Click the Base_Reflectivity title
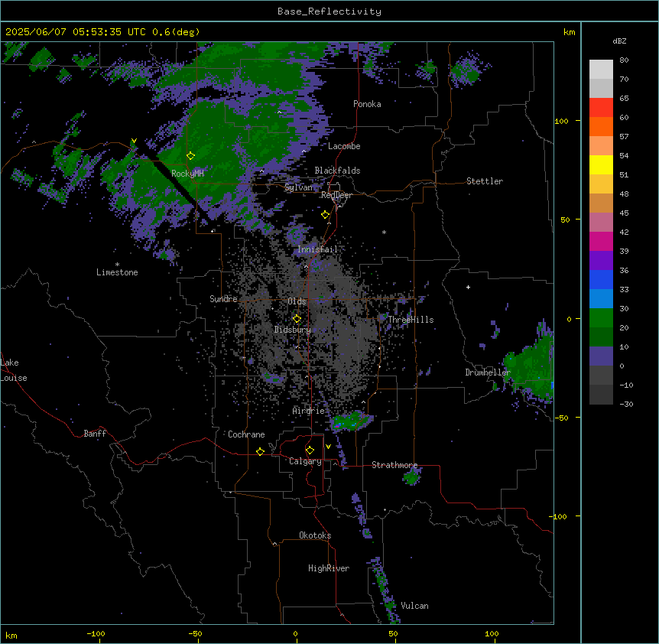This screenshot has height=644, width=659. [329, 11]
